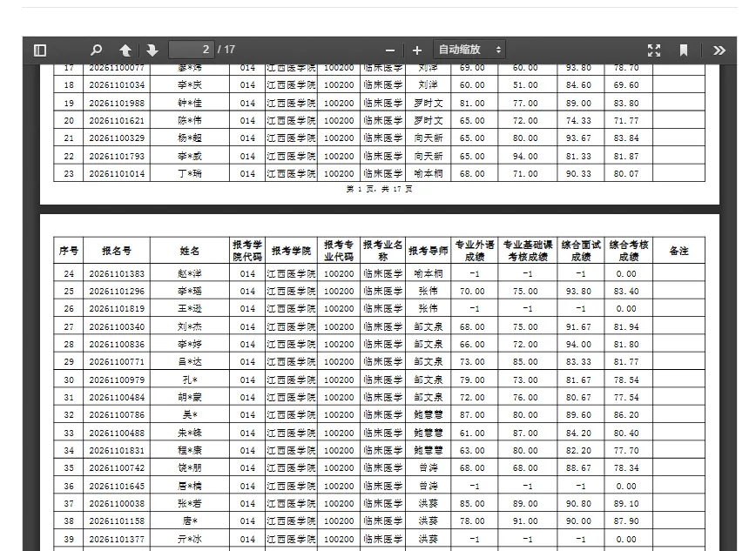756x551 pixels.
Task: Click the 报考导师 column header
Action: [x=429, y=251]
